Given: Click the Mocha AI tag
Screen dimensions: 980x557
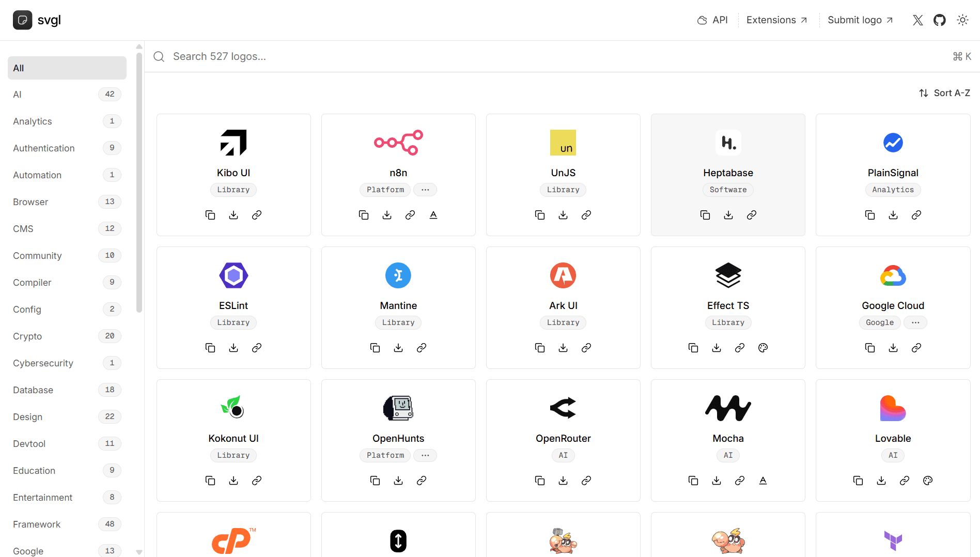Looking at the screenshot, I should [x=728, y=455].
